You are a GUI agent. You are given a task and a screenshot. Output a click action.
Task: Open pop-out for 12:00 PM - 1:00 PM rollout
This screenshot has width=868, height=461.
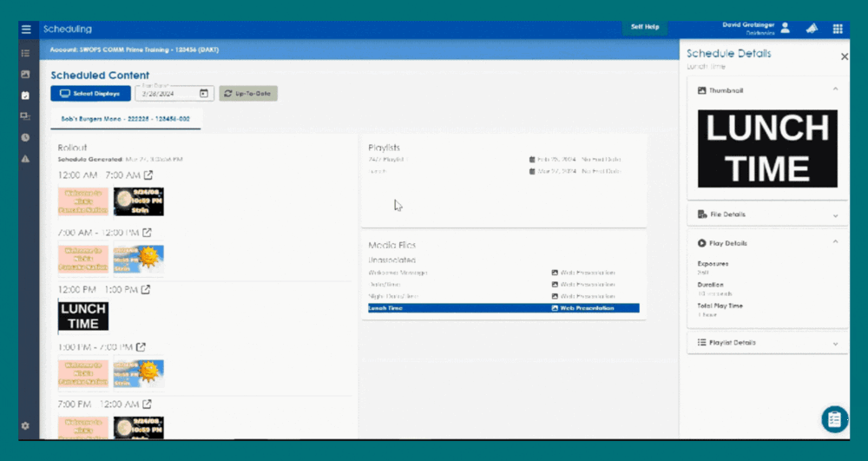coord(146,289)
